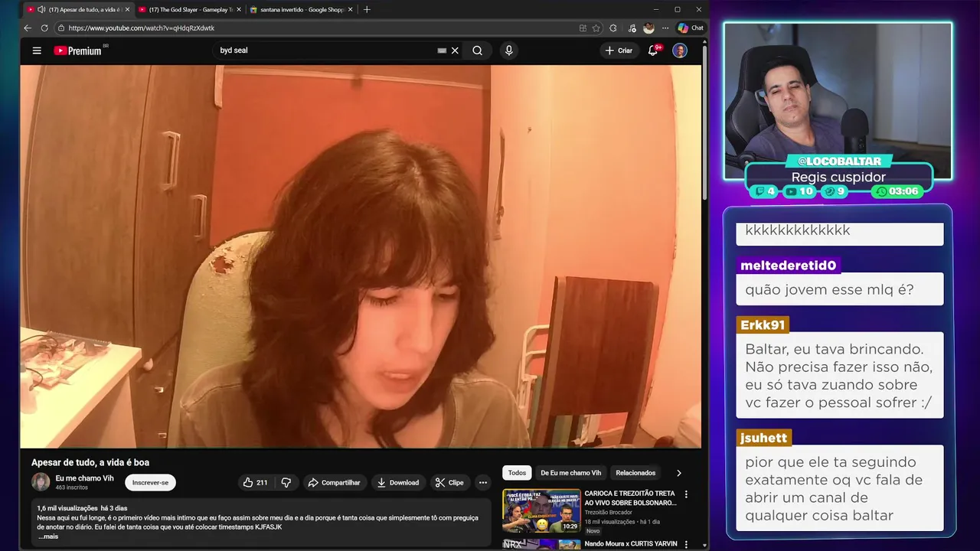Open the YouTube hamburger guide menu
This screenshot has width=980, height=551.
(x=37, y=51)
